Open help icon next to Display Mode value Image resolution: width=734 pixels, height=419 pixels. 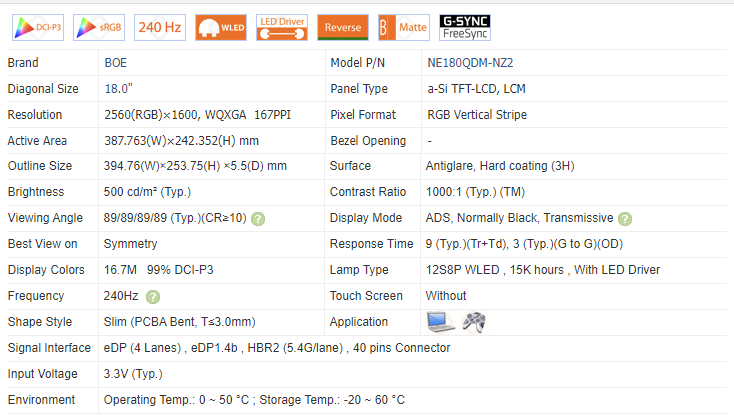[x=625, y=219]
